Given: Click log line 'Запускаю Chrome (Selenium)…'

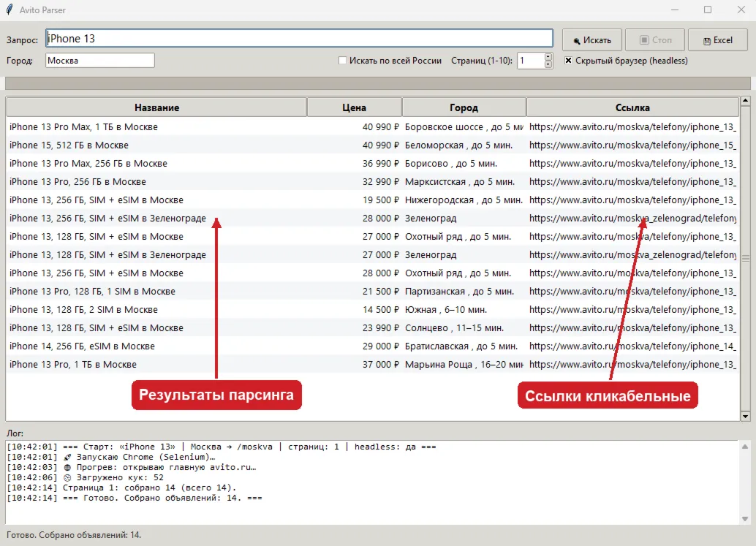Looking at the screenshot, I should [111, 457].
